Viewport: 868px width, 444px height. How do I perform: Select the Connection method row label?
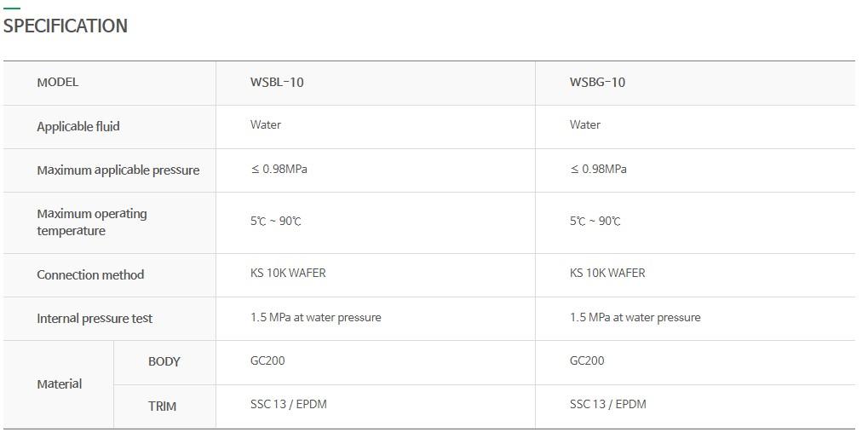[90, 274]
